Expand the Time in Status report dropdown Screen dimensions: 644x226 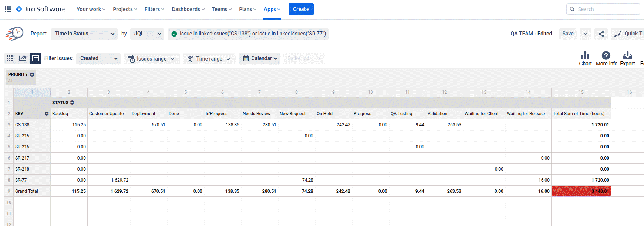coord(84,34)
